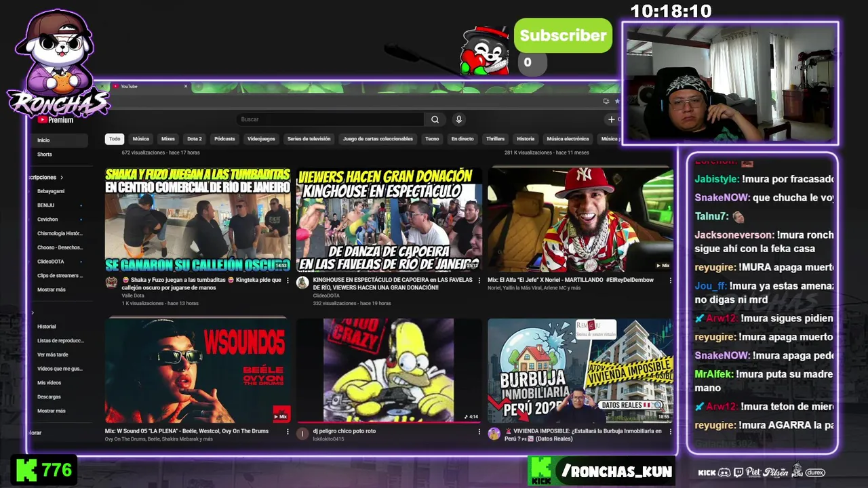
Task: Click the Subscriber green badge
Action: click(x=563, y=36)
